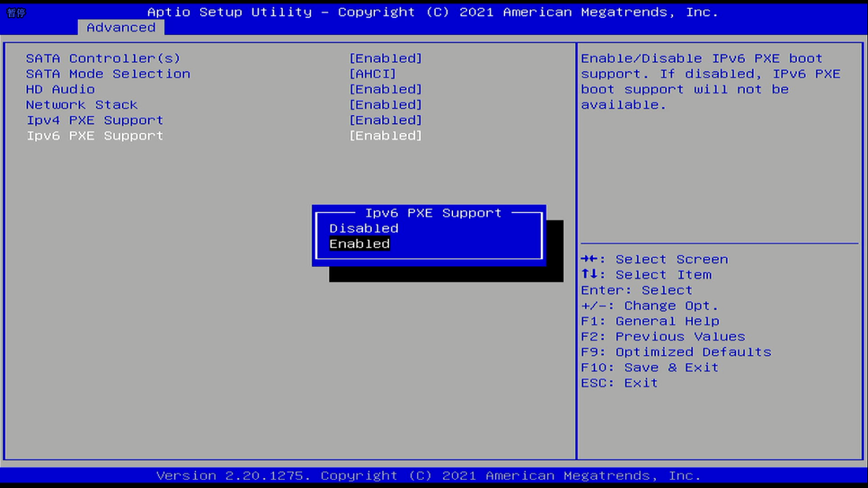Click the highlighted Ipv6 PXE Support item
The height and width of the screenshot is (488, 868).
click(94, 136)
